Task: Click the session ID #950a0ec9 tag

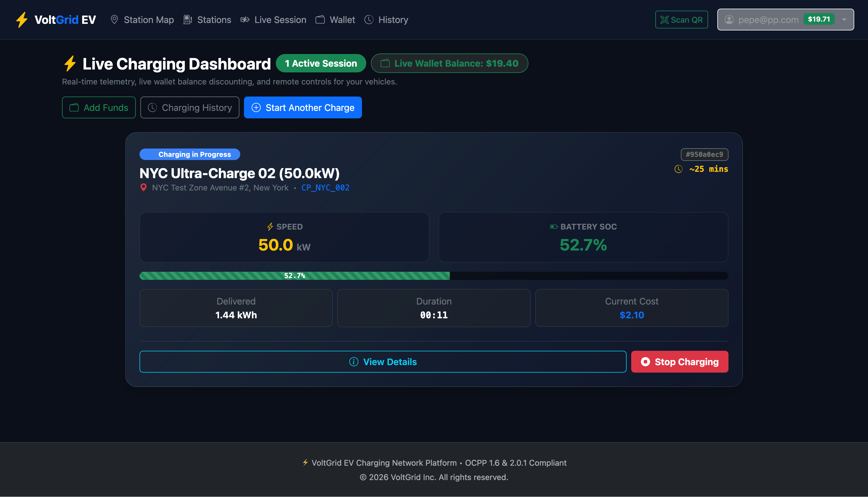Action: point(705,155)
